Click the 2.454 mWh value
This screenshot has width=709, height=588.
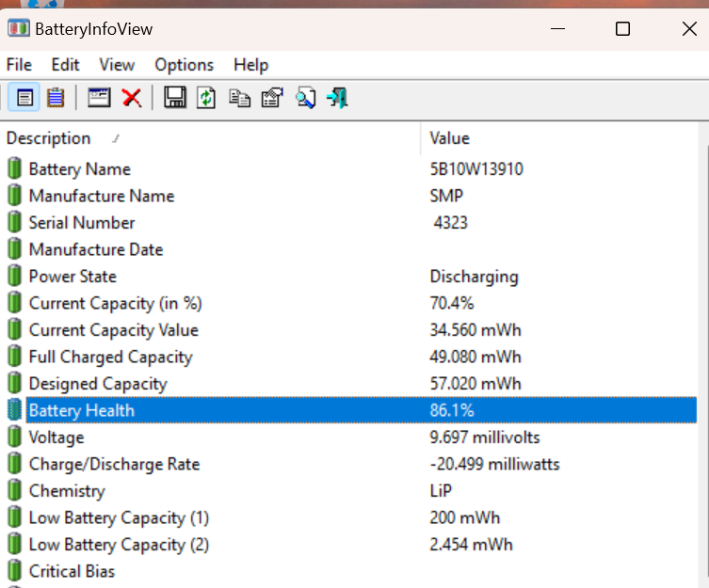pyautogui.click(x=471, y=544)
